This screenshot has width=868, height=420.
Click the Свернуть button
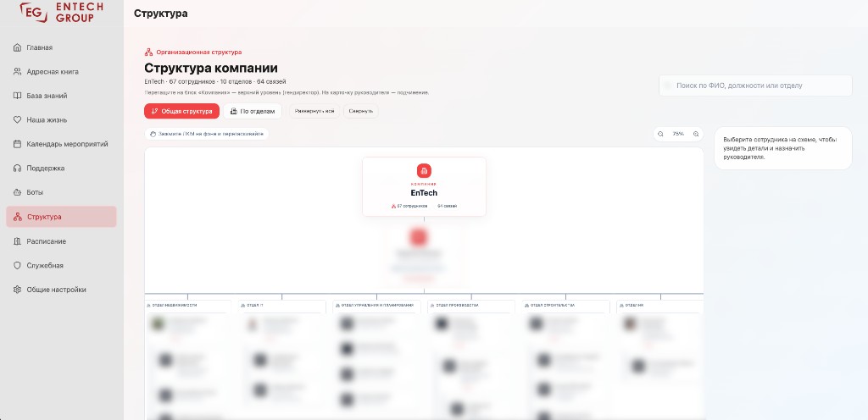click(x=361, y=111)
